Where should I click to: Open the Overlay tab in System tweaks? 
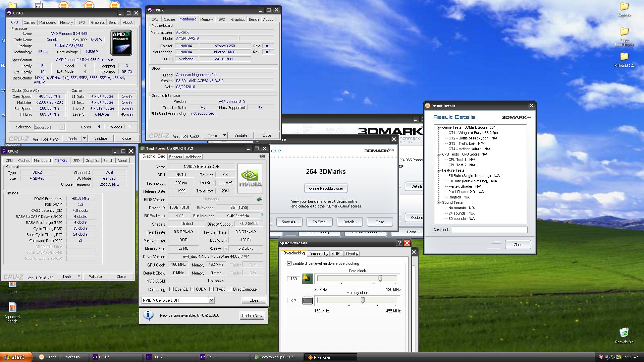(x=352, y=254)
